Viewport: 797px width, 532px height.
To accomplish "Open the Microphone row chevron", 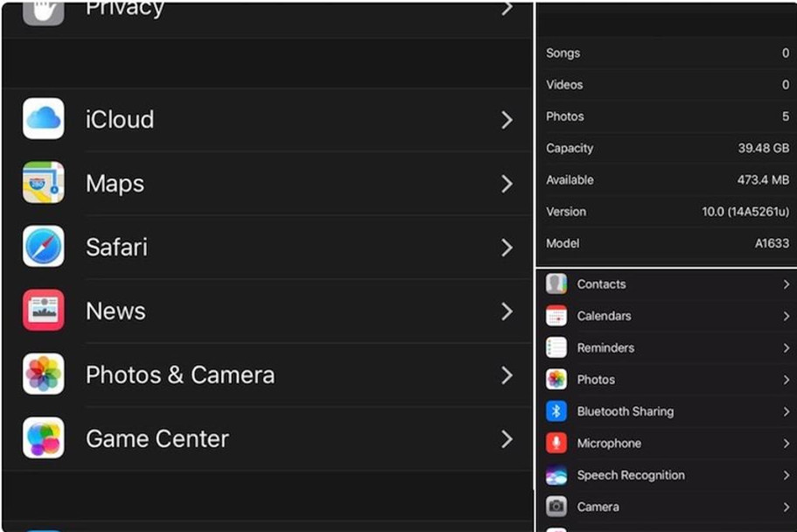I will click(787, 444).
